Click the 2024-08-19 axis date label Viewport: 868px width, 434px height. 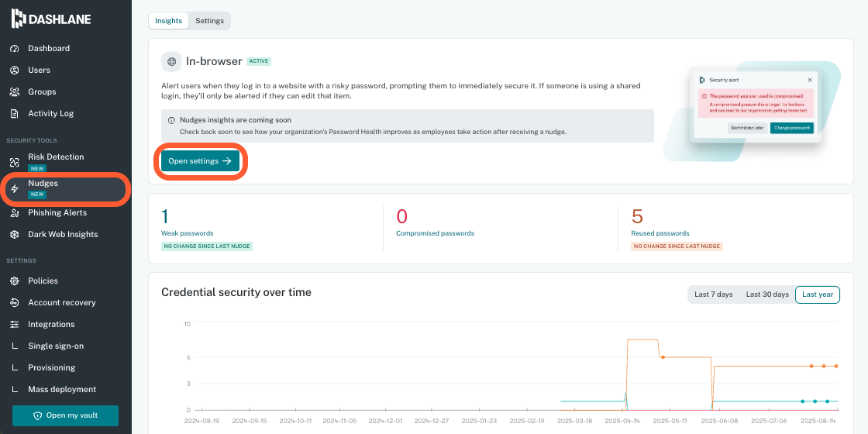[x=202, y=422]
